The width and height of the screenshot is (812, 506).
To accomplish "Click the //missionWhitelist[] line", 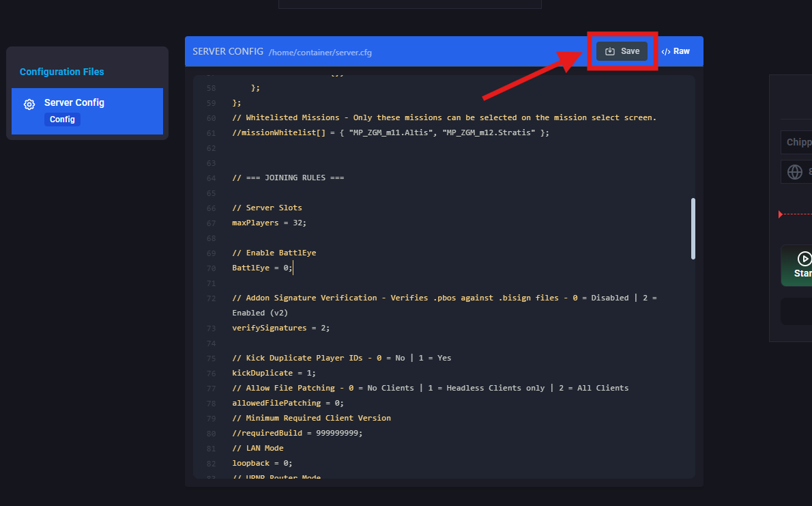I will 390,132.
